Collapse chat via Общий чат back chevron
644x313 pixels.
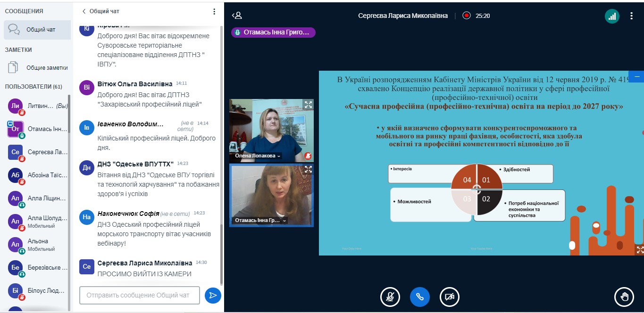[x=84, y=11]
